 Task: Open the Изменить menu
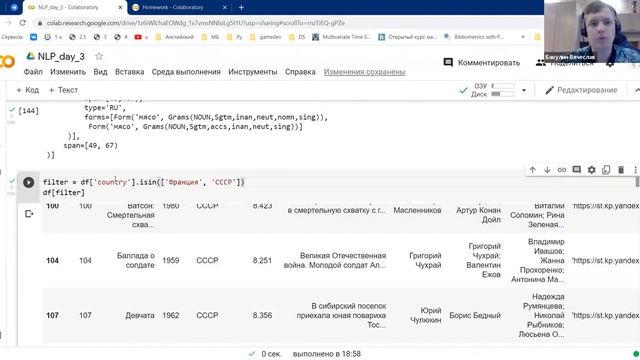pyautogui.click(x=68, y=72)
